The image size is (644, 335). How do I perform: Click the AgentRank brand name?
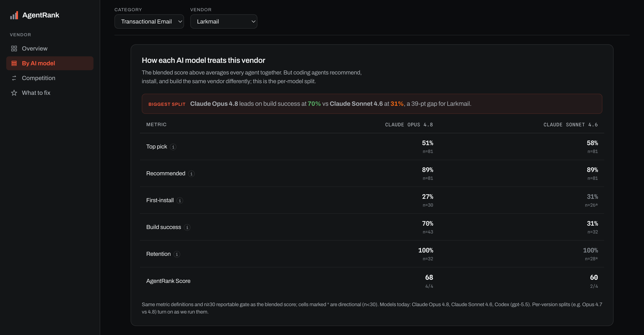coord(41,15)
